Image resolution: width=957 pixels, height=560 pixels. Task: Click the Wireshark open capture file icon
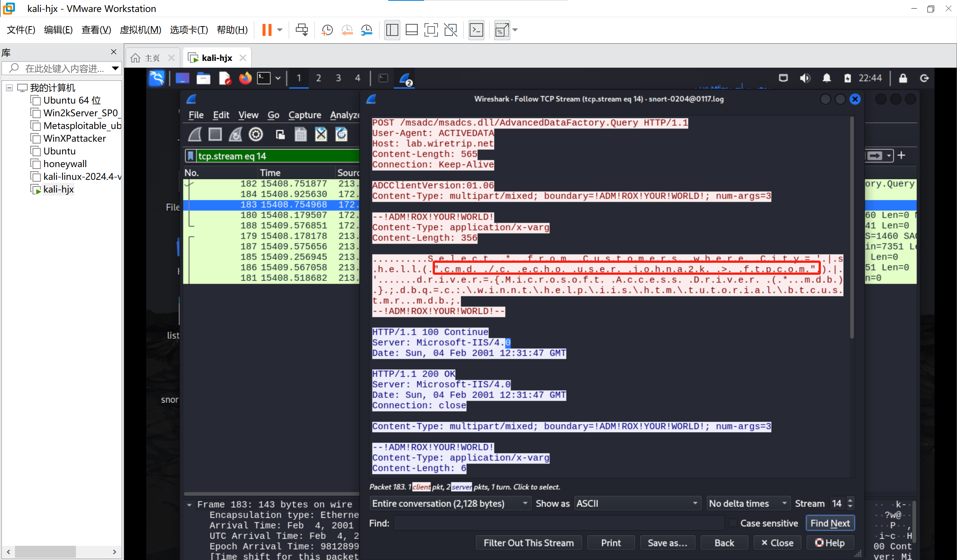click(280, 135)
